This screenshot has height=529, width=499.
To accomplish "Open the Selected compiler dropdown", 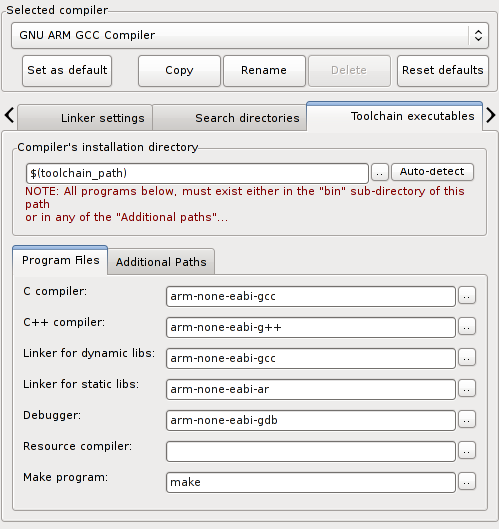I will click(250, 35).
